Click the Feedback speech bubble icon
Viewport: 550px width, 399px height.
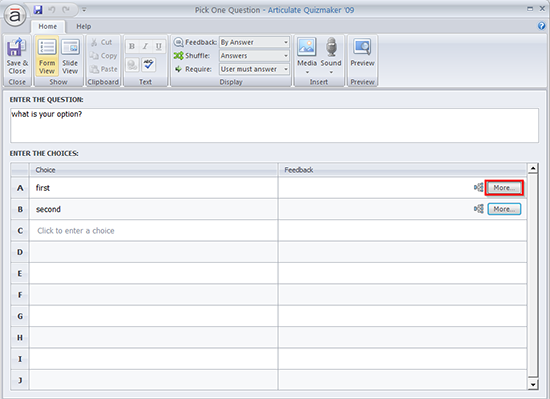click(179, 42)
